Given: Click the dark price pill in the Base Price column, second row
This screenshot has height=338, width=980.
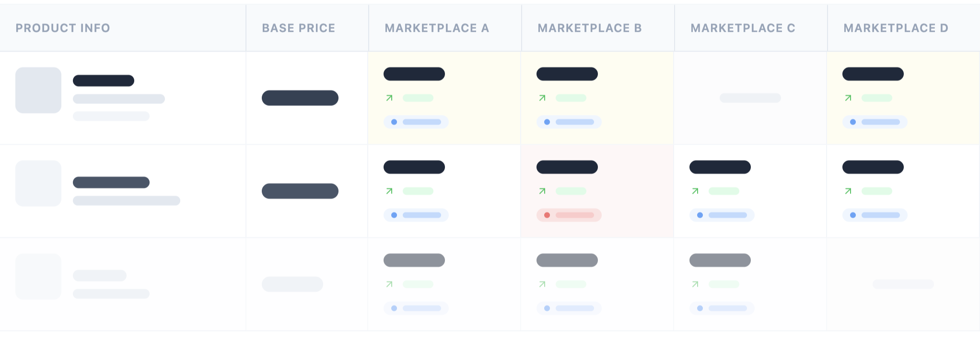Looking at the screenshot, I should [300, 191].
